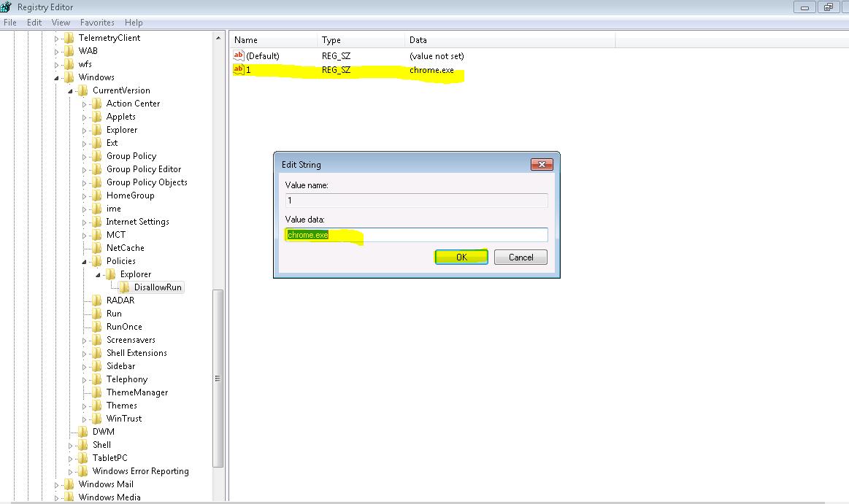Select the Screensavers folder icon
Screen dimensions: 849x504
(x=97, y=340)
